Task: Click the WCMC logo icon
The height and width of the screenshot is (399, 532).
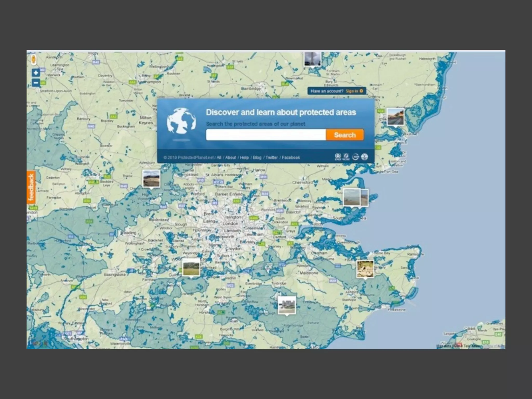Action: (x=346, y=157)
